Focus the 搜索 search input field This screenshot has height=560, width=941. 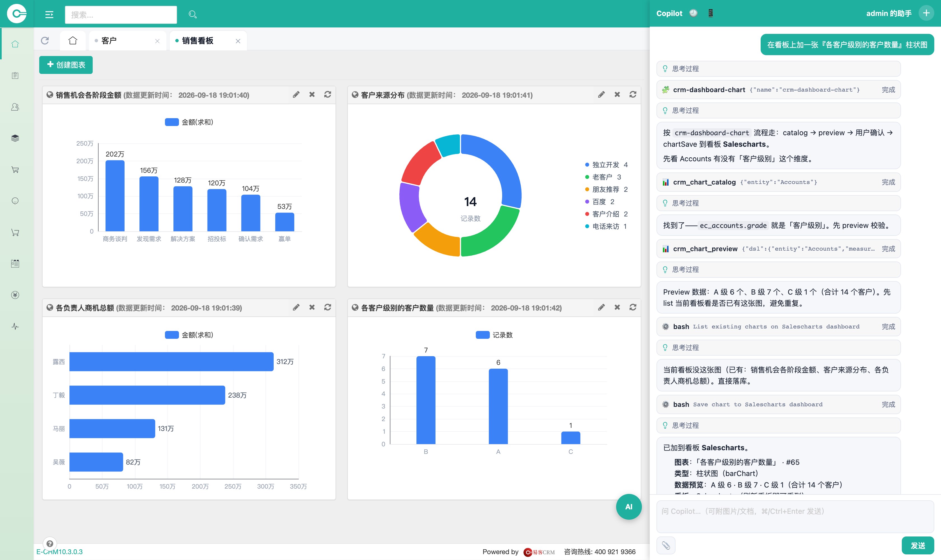tap(121, 15)
